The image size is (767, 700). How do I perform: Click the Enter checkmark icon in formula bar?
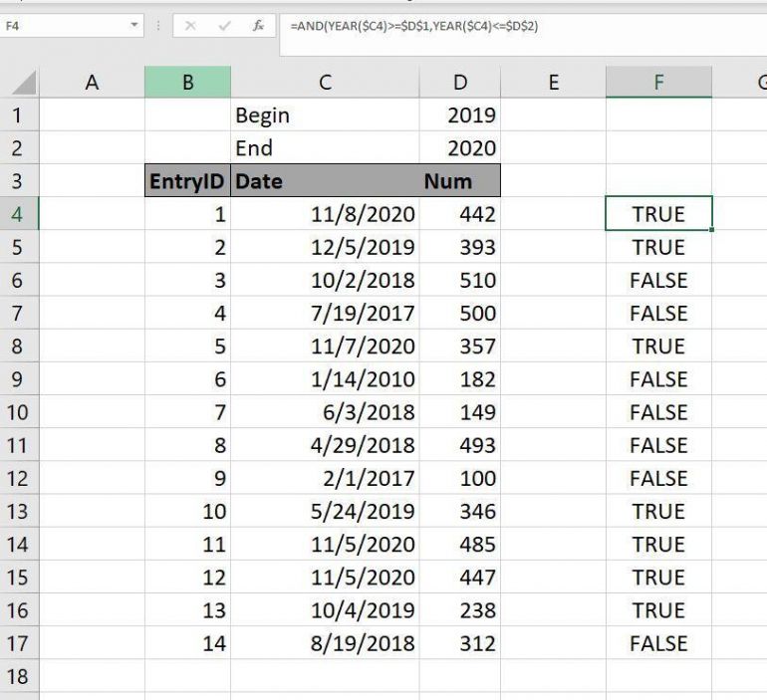225,26
